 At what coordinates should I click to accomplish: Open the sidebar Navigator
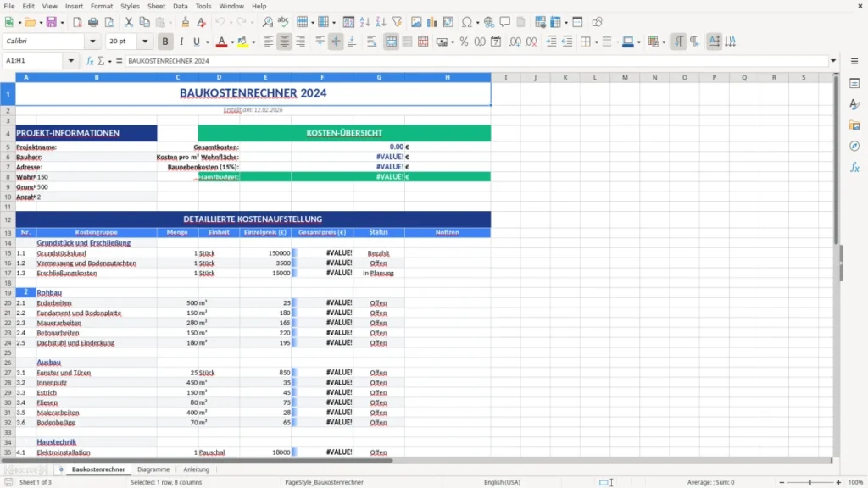coord(854,146)
